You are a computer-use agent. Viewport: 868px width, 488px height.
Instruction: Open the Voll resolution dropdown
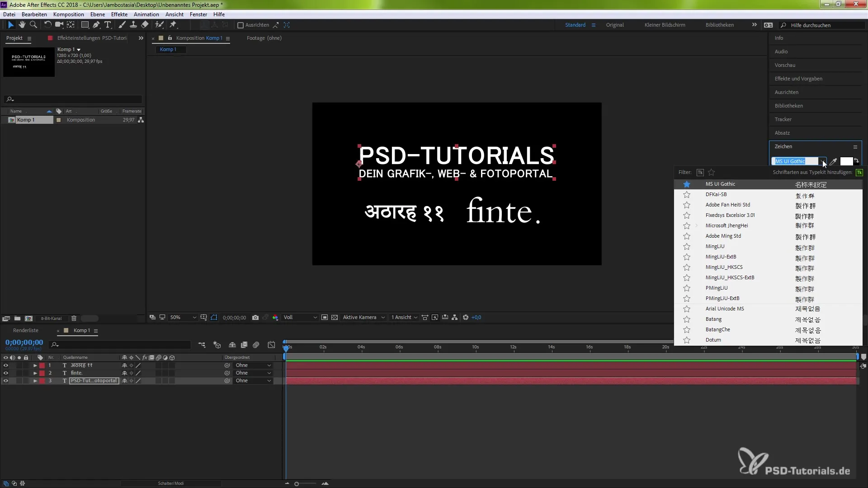(x=300, y=318)
